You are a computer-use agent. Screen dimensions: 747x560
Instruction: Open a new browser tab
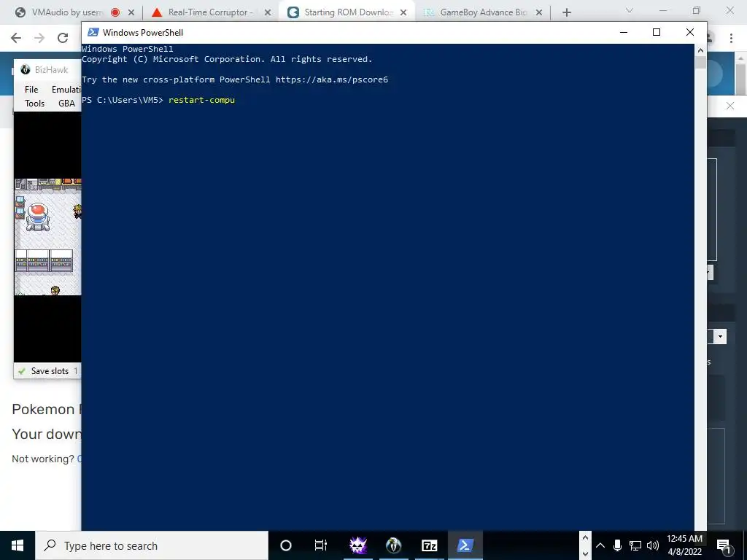[566, 12]
